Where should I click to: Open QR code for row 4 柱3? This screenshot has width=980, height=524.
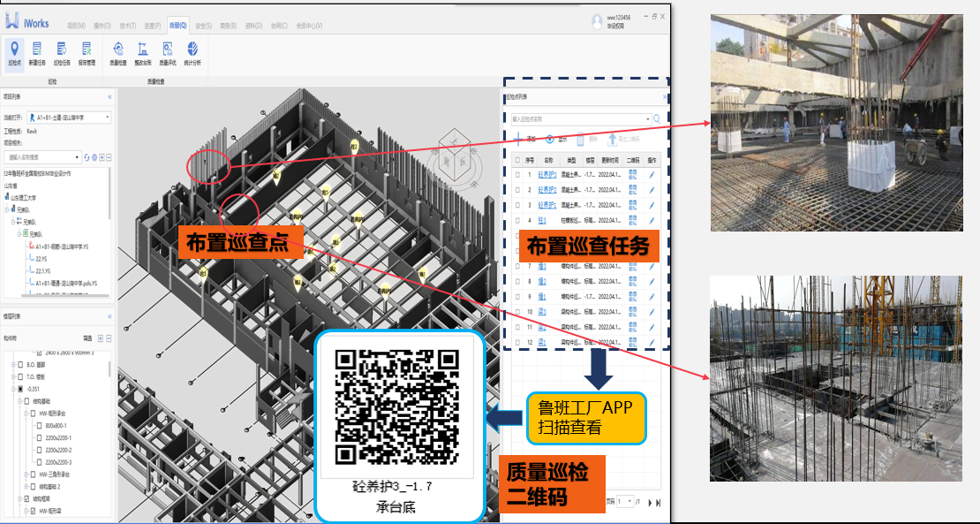632,220
